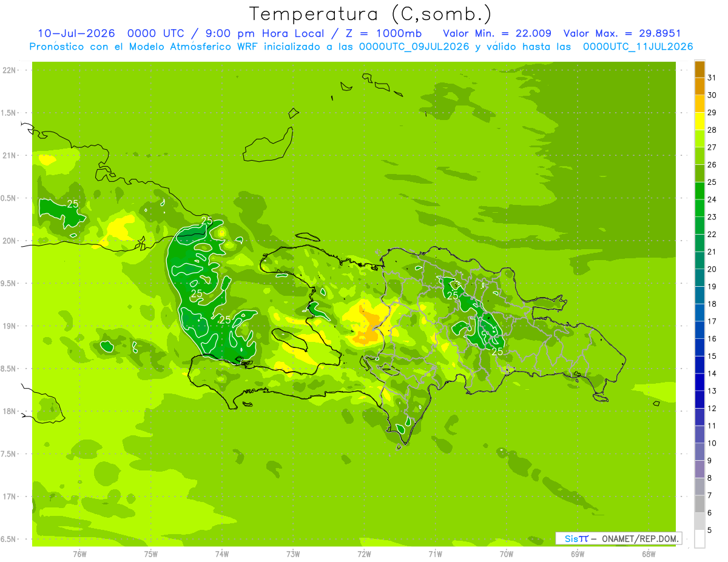
Task: Click the 31 label on the color scale
Action: pyautogui.click(x=712, y=78)
